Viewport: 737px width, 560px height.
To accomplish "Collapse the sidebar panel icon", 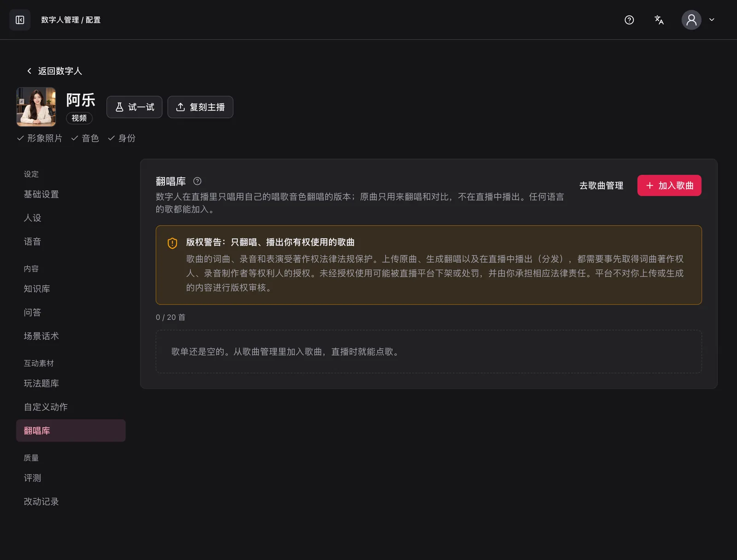I will point(20,20).
